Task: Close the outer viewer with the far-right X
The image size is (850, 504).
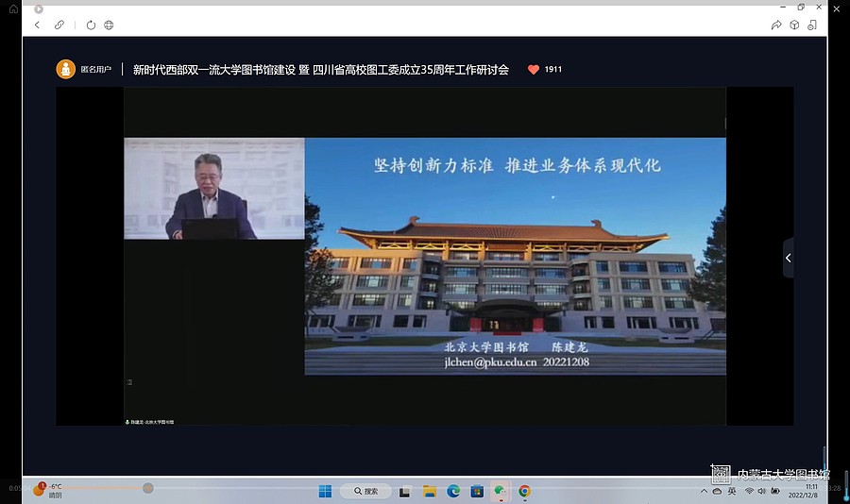Action: (837, 8)
